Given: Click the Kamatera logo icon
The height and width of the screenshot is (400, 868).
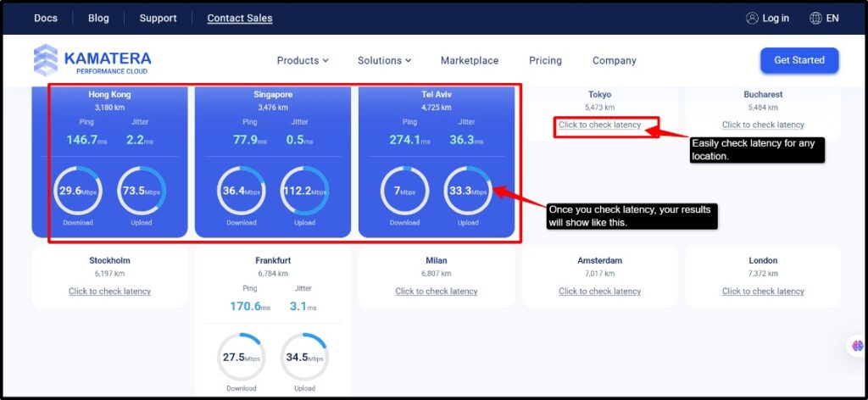Looking at the screenshot, I should click(46, 60).
